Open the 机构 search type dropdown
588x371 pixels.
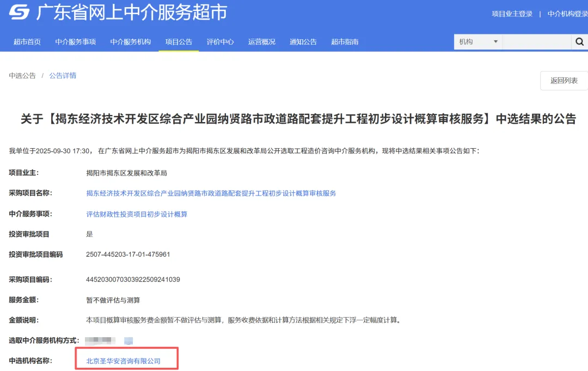[x=477, y=41]
